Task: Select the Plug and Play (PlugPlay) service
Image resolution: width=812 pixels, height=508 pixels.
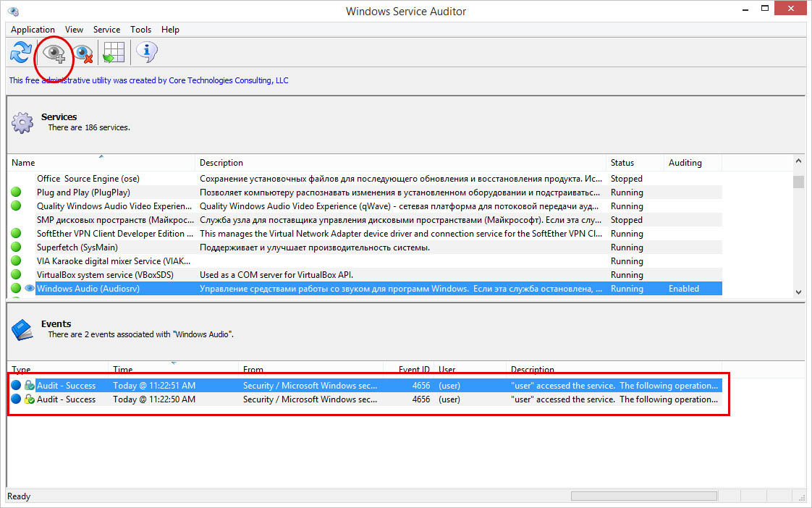Action: [x=365, y=192]
